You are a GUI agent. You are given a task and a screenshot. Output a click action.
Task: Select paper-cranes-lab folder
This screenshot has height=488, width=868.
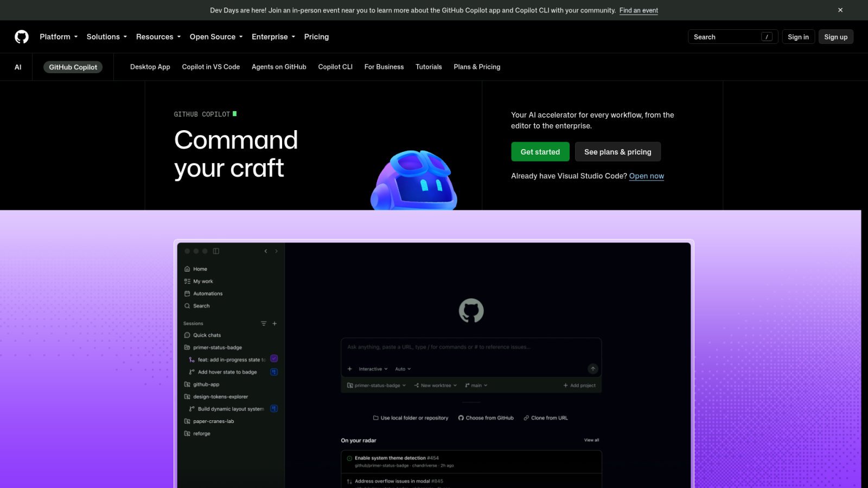coord(209,421)
